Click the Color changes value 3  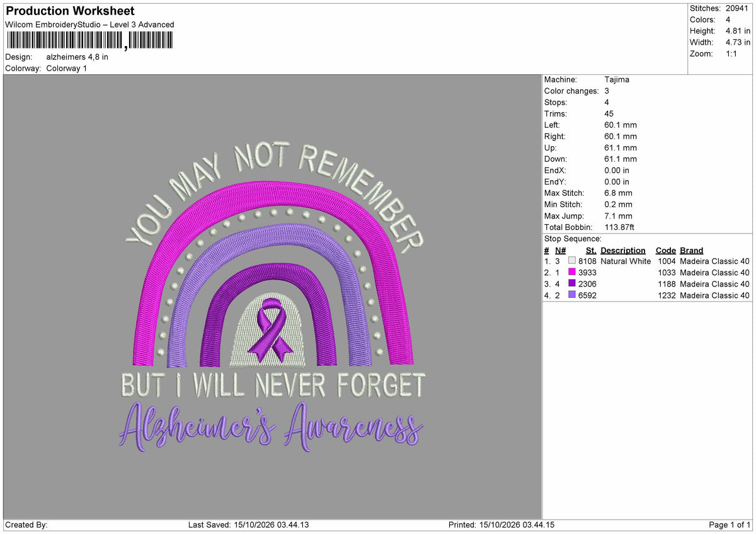pyautogui.click(x=606, y=91)
